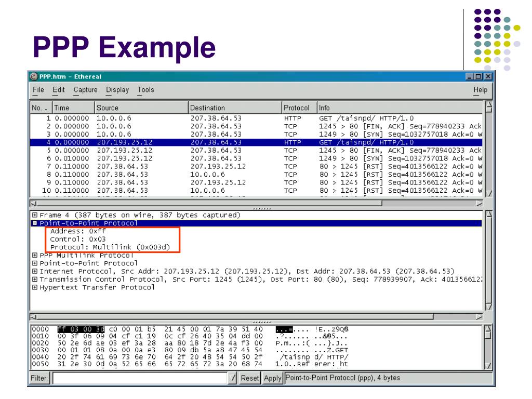The height and width of the screenshot is (399, 532).
Task: Click scroll-down arrow of protocol tree pane
Action: [489, 307]
